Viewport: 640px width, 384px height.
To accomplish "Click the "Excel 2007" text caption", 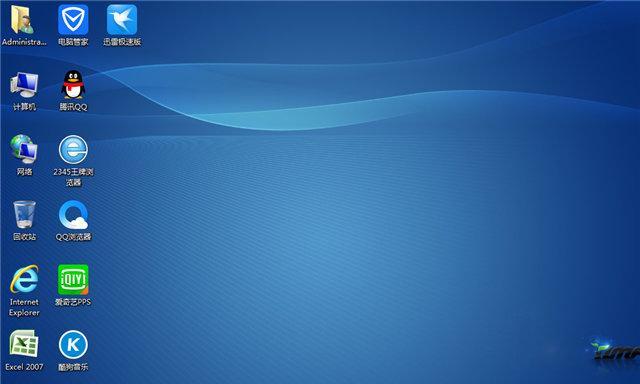I will pyautogui.click(x=24, y=367).
